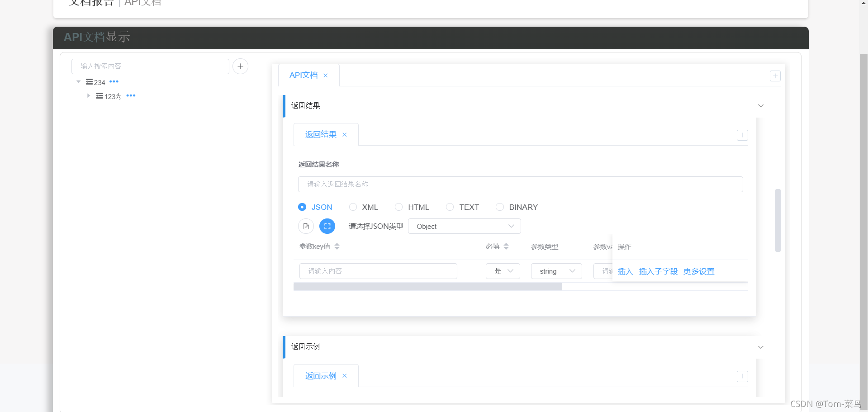
Task: Click the list icon of node 123为
Action: tap(99, 96)
